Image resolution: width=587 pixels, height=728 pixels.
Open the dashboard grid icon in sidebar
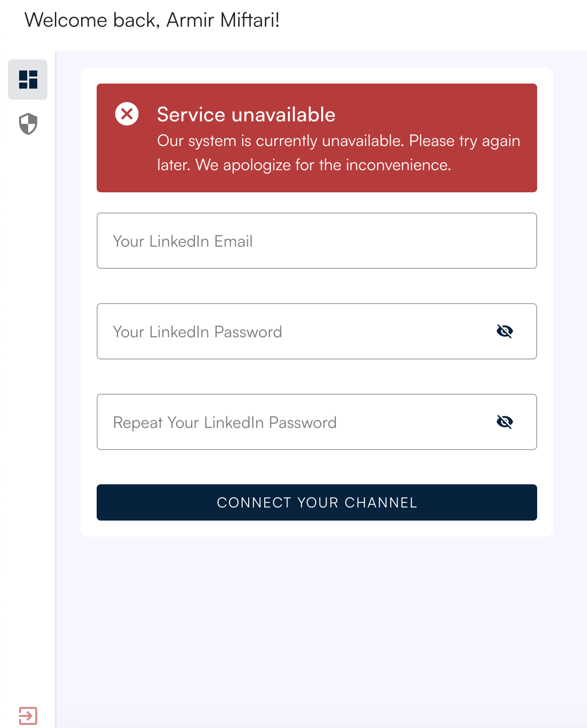28,80
